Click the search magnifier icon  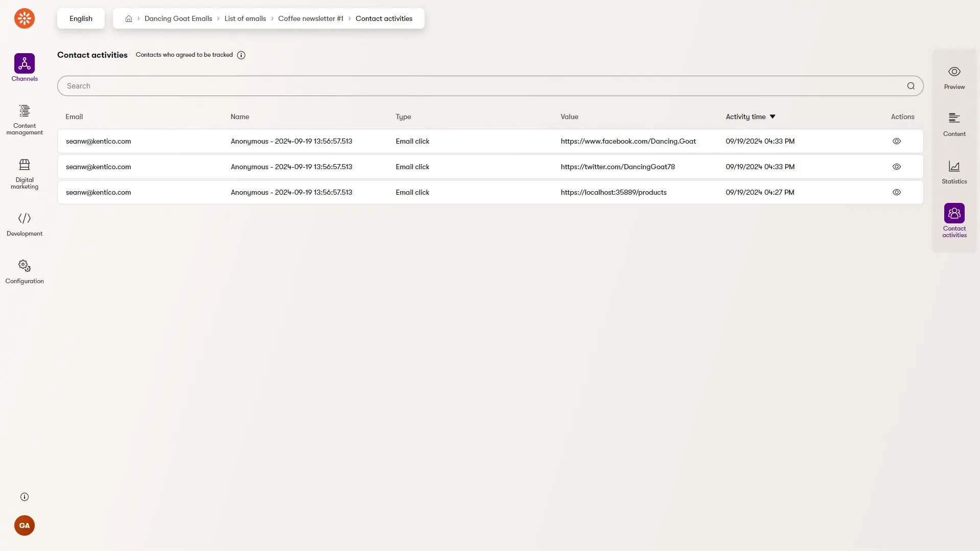[911, 86]
